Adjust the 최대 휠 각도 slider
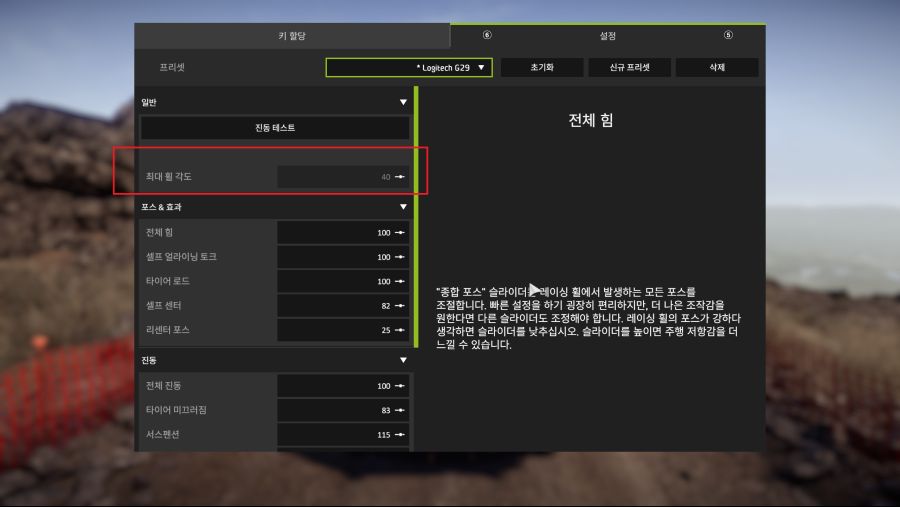The image size is (900, 507). [x=343, y=177]
